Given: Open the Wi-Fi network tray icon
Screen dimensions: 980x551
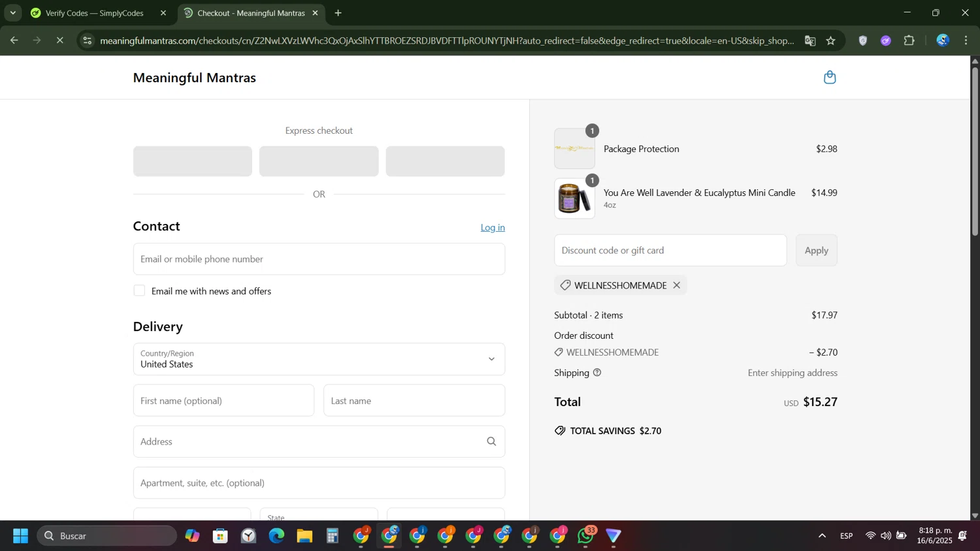Looking at the screenshot, I should click(870, 536).
